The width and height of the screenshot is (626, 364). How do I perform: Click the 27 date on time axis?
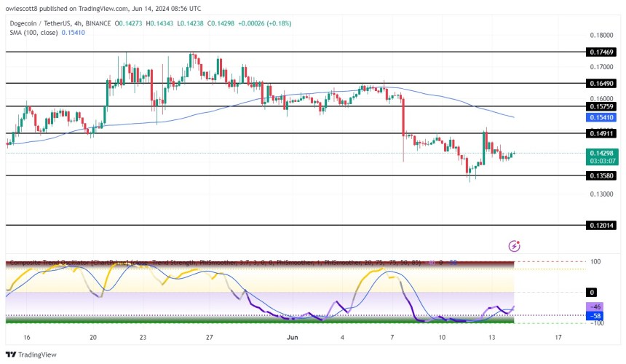[x=209, y=337]
